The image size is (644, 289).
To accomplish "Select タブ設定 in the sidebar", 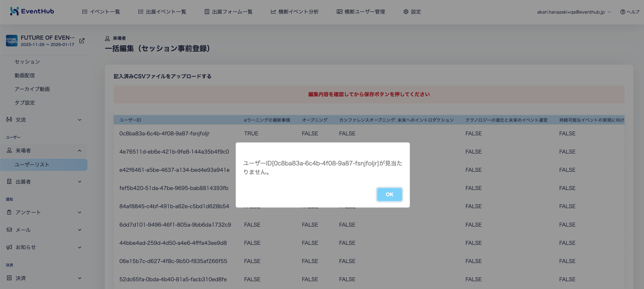I will point(25,103).
